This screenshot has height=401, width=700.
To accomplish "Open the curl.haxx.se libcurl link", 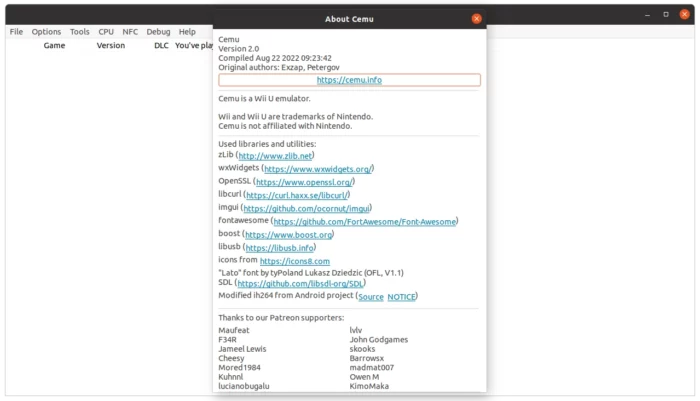I will coord(296,195).
